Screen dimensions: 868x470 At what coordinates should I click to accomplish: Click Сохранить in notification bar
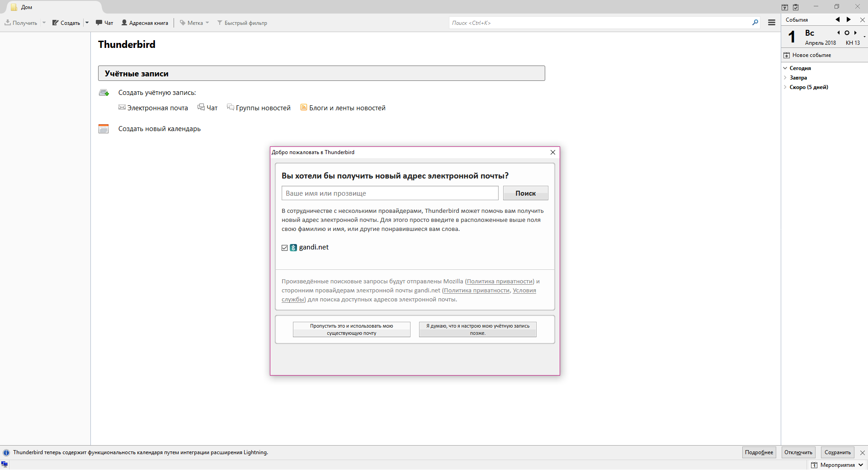pyautogui.click(x=838, y=452)
